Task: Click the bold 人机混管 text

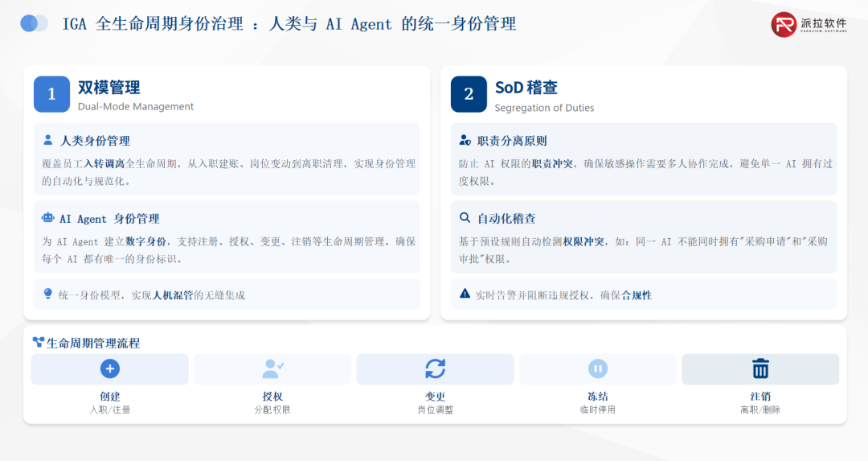Action: point(173,295)
